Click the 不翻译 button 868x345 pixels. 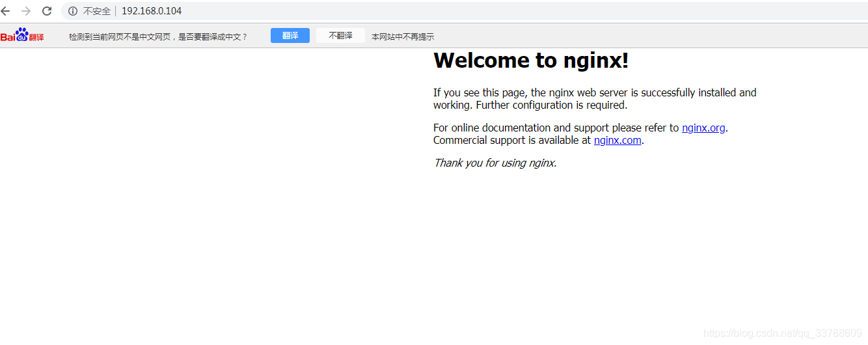(x=340, y=36)
